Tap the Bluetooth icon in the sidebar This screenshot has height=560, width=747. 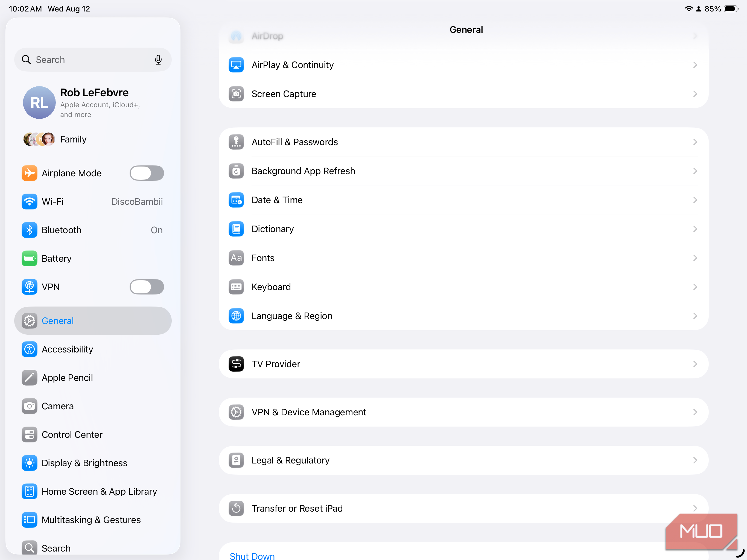coord(29,230)
